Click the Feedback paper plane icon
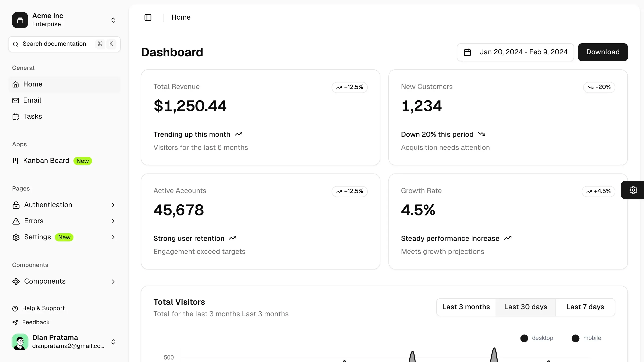 [x=15, y=322]
